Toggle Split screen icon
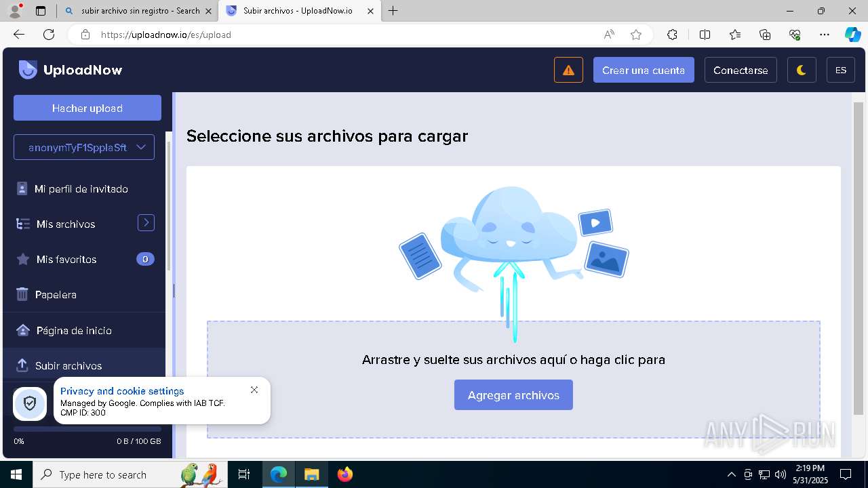This screenshot has width=868, height=488. [x=705, y=35]
